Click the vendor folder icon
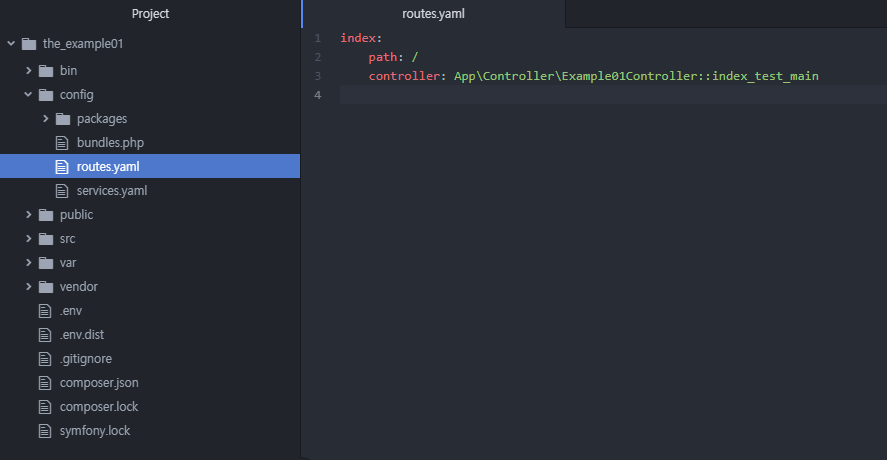This screenshot has width=887, height=460. pyautogui.click(x=45, y=287)
